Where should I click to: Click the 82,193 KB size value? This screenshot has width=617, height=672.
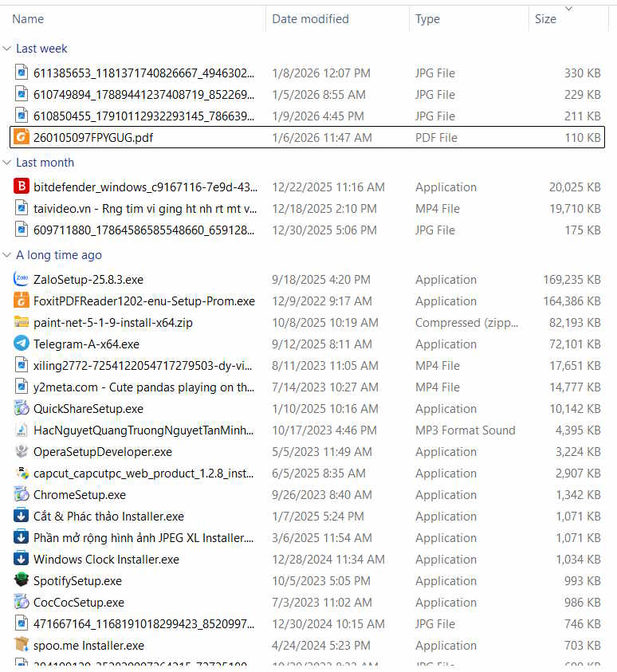[575, 322]
